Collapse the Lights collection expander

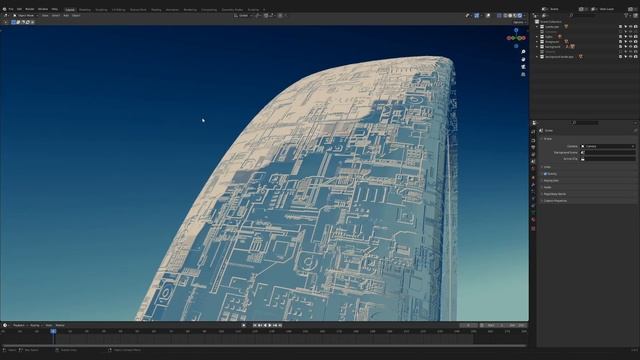[537, 37]
